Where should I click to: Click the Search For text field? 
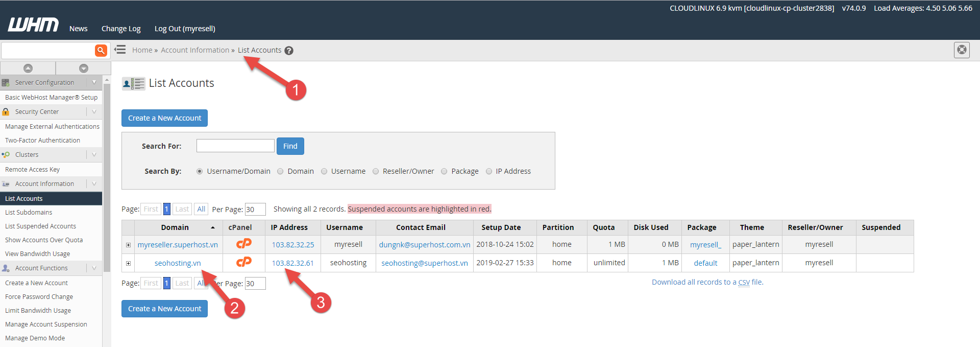(x=235, y=146)
